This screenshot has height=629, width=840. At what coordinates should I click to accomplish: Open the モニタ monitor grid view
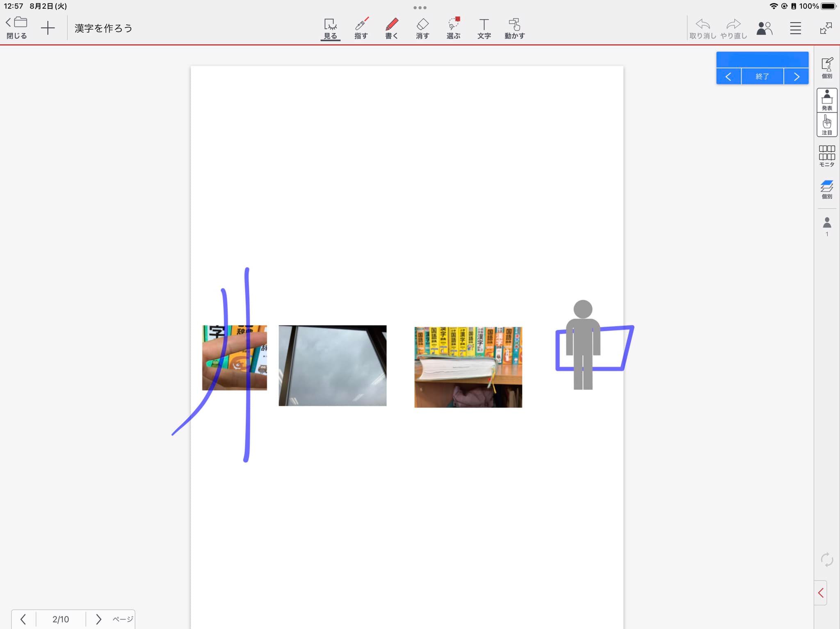827,156
